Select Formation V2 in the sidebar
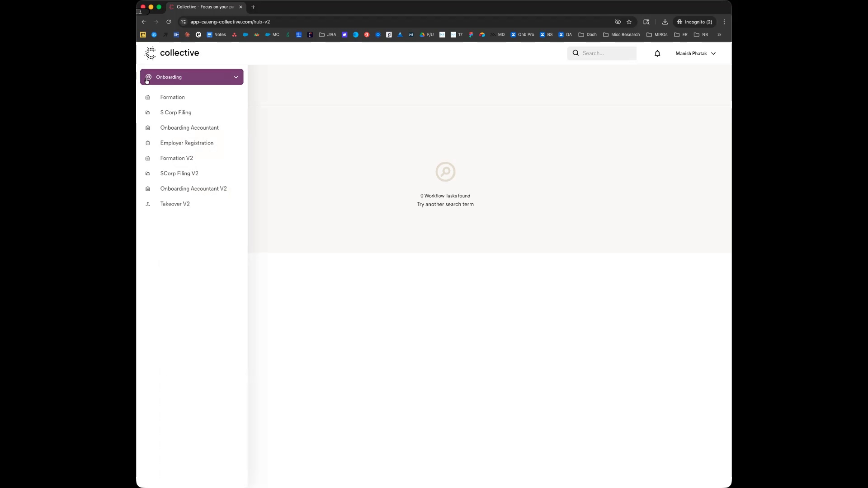This screenshot has width=868, height=488. click(x=176, y=158)
